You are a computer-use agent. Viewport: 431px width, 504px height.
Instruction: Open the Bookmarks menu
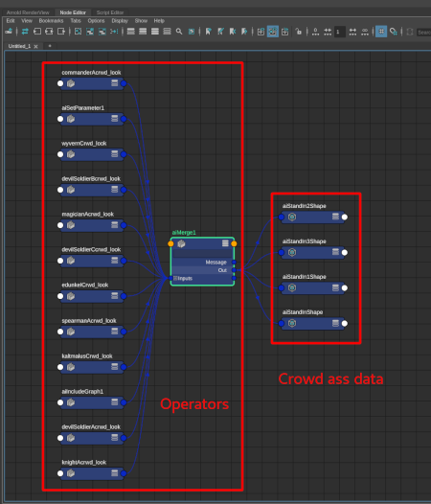pyautogui.click(x=51, y=21)
